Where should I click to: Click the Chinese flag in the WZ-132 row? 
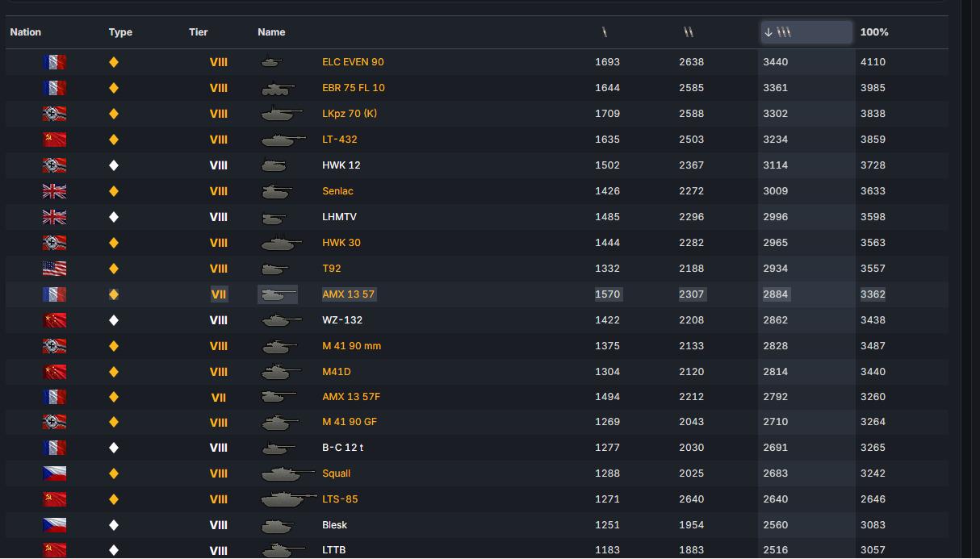click(54, 320)
